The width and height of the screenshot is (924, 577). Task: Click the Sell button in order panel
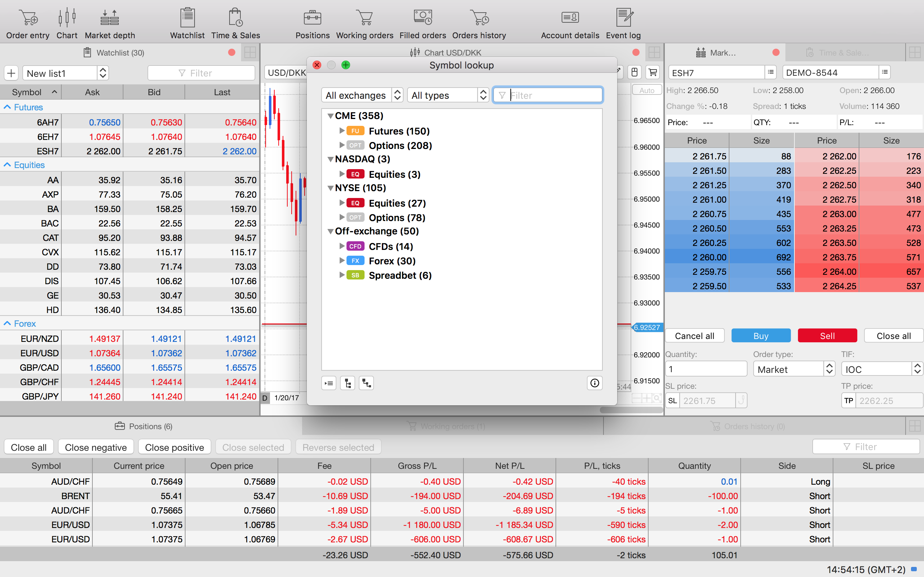click(827, 336)
